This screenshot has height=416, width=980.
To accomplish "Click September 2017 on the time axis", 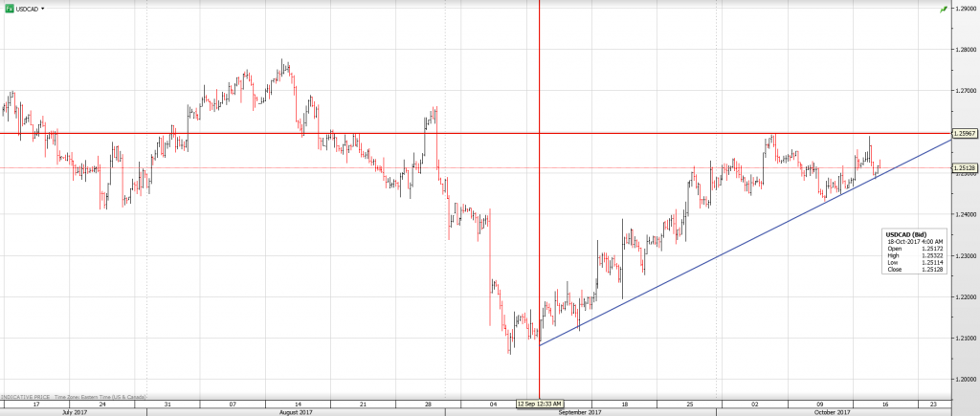I will 580,412.
